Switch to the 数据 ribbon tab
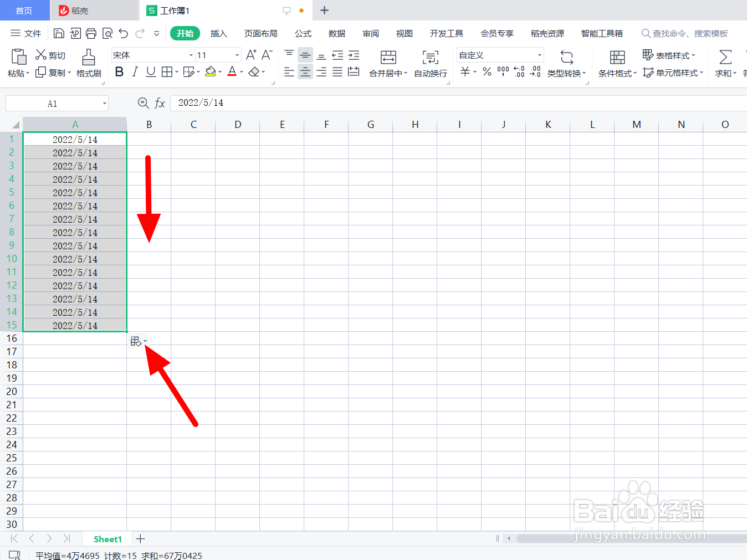This screenshot has height=560, width=747. (337, 33)
